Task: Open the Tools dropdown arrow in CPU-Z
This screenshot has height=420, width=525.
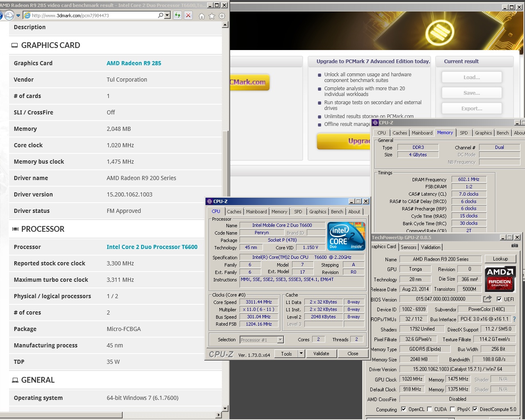Action: tap(301, 354)
